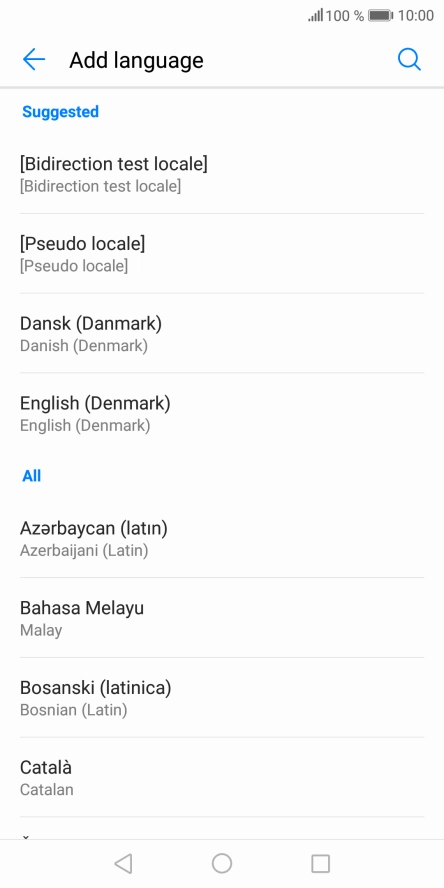Open the language search magnifier icon
The width and height of the screenshot is (444, 888).
(409, 59)
